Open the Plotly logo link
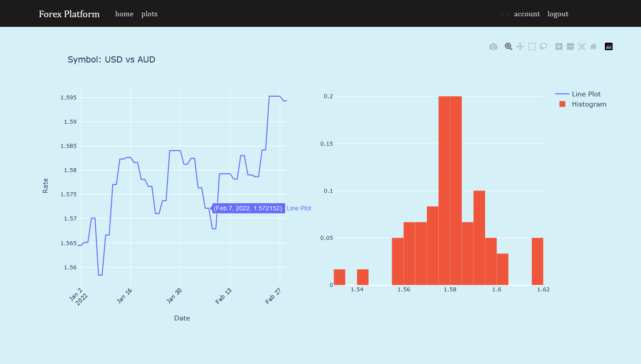Screen dimensions: 641x364 [608, 46]
